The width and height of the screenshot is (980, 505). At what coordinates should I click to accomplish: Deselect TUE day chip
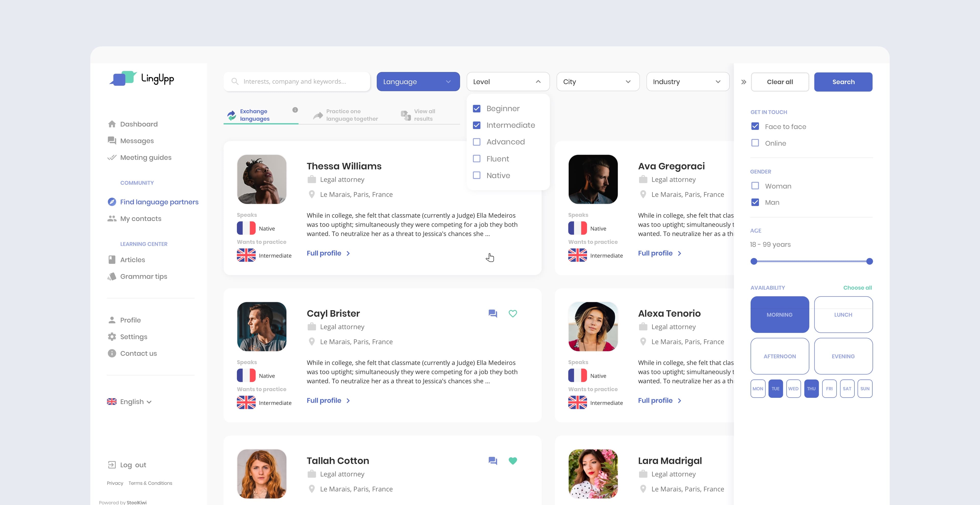(x=775, y=389)
